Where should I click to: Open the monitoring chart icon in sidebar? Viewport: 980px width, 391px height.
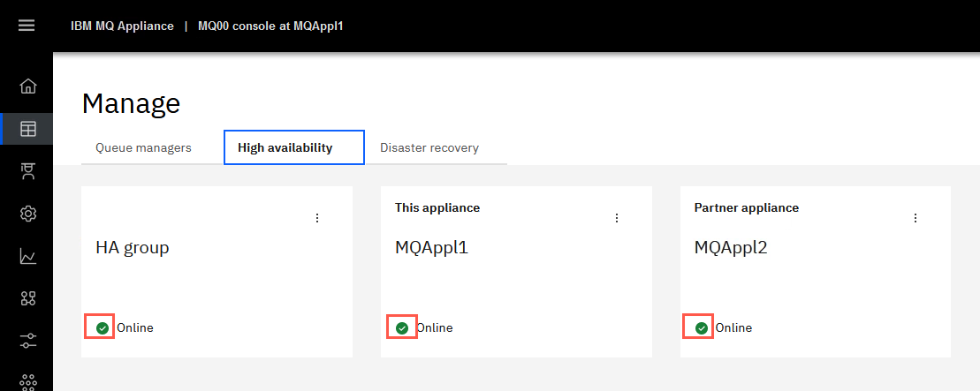28,256
